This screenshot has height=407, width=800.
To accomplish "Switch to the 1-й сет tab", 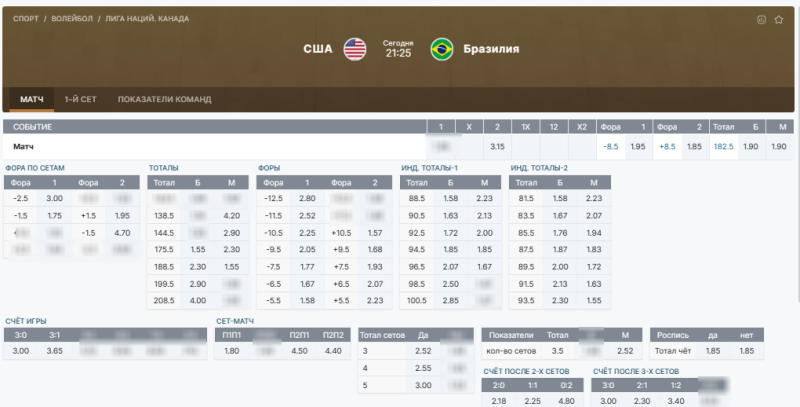I will tap(80, 100).
